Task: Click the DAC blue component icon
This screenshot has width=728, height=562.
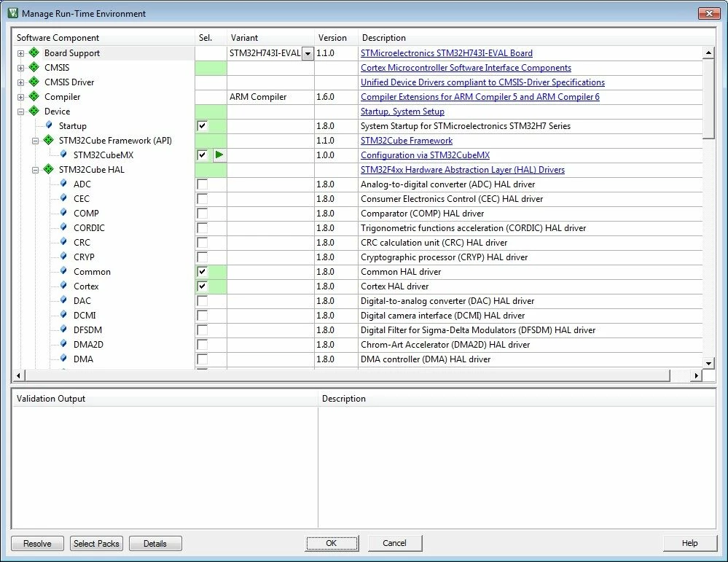Action: [63, 300]
